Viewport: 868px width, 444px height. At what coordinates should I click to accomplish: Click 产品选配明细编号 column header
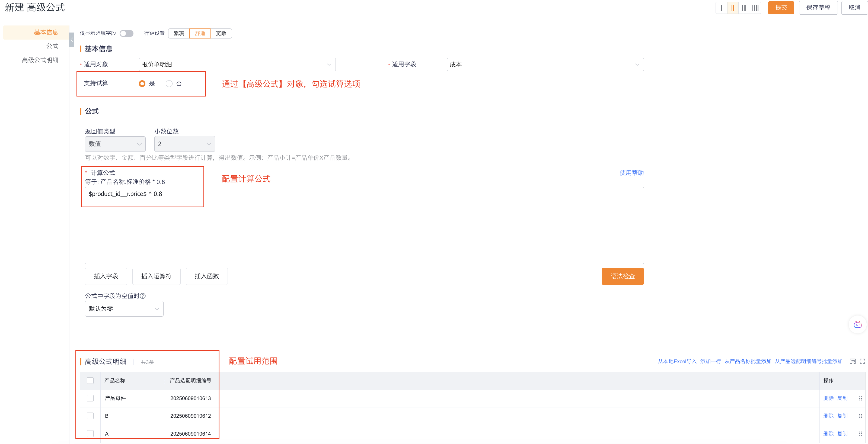(x=190, y=380)
